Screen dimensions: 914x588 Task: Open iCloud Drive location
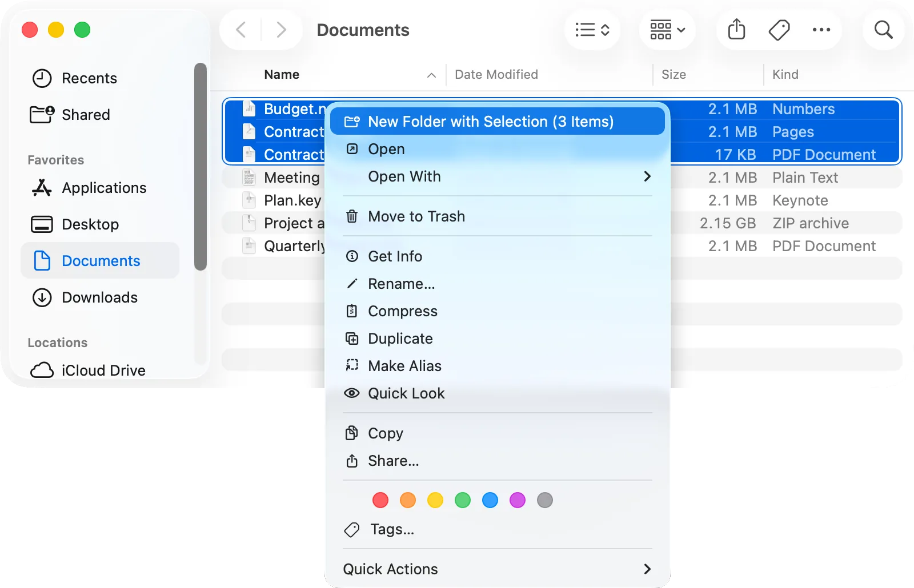(101, 370)
